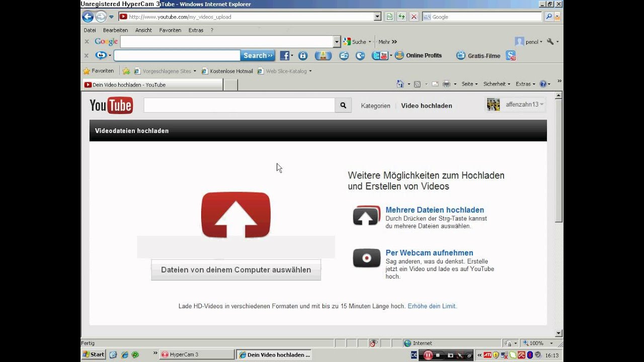
Task: Open the Sicherheit dropdown menu
Action: 497,84
